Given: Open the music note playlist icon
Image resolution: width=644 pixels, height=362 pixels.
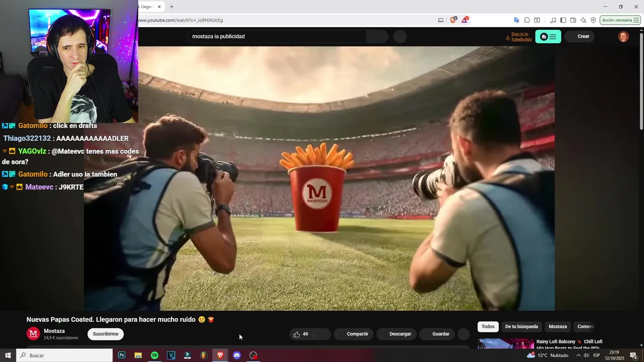Looking at the screenshot, I should (x=553, y=20).
